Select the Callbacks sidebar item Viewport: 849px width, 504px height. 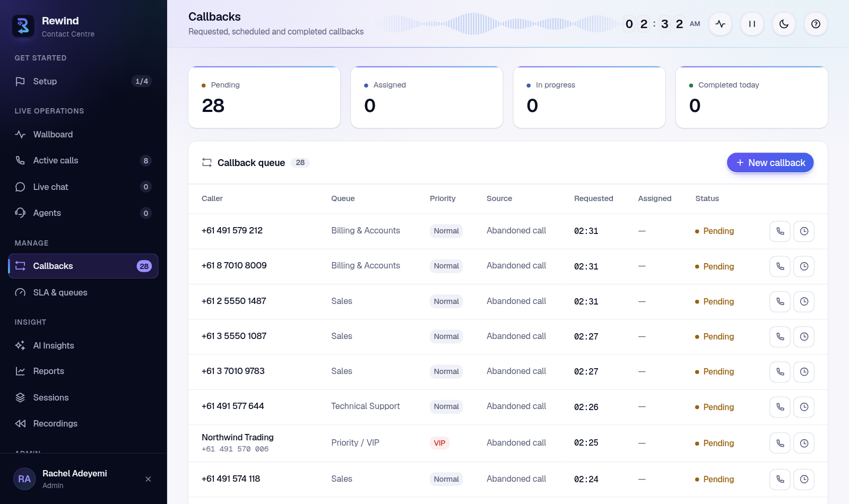click(83, 266)
